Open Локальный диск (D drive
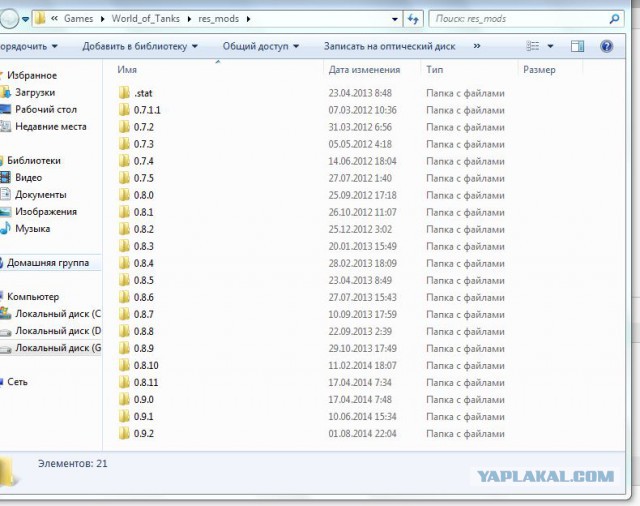Image resolution: width=640 pixels, height=506 pixels. point(58,331)
